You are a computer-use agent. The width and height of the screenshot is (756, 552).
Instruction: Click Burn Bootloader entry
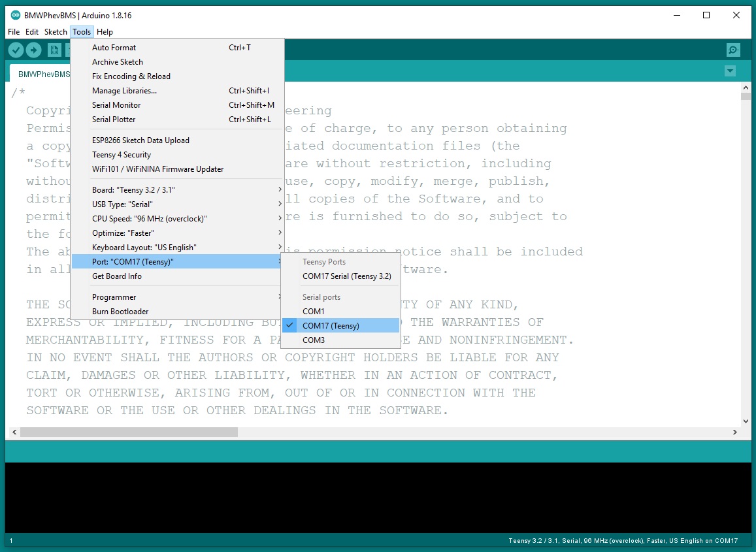point(120,311)
